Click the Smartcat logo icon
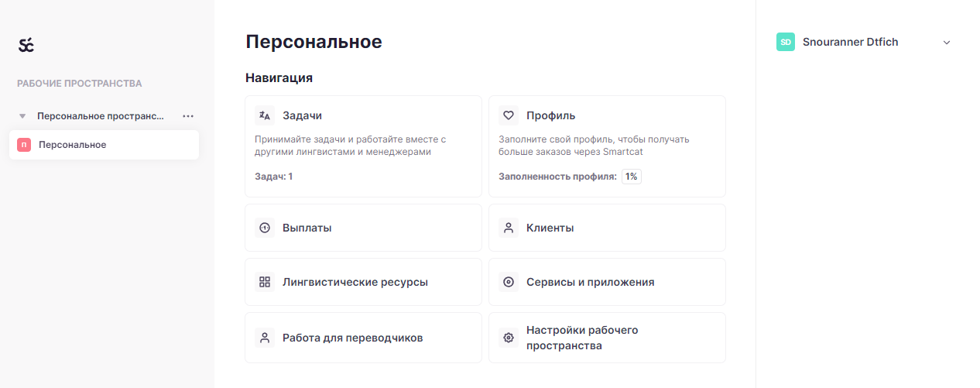Image resolution: width=980 pixels, height=388 pixels. [x=26, y=45]
